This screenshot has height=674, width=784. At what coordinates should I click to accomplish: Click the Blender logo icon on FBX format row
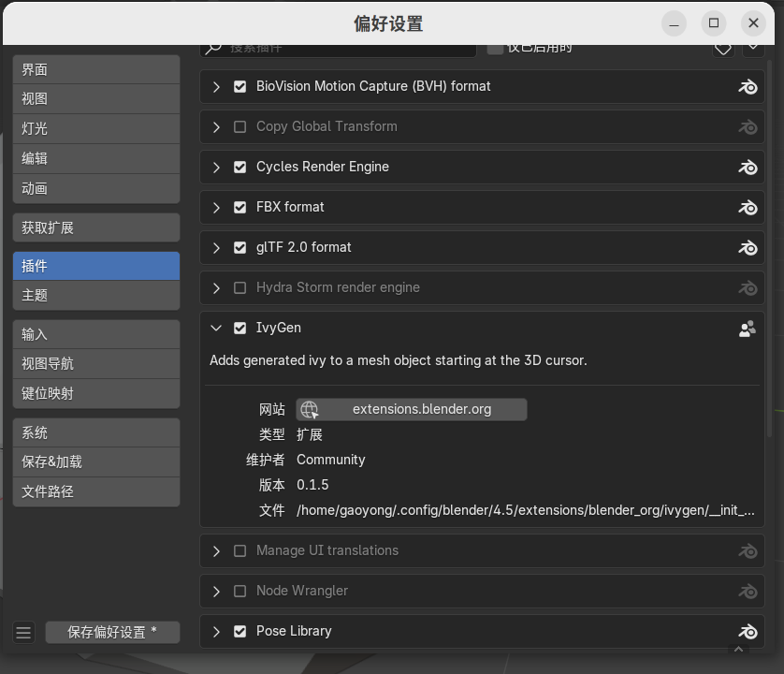tap(748, 208)
